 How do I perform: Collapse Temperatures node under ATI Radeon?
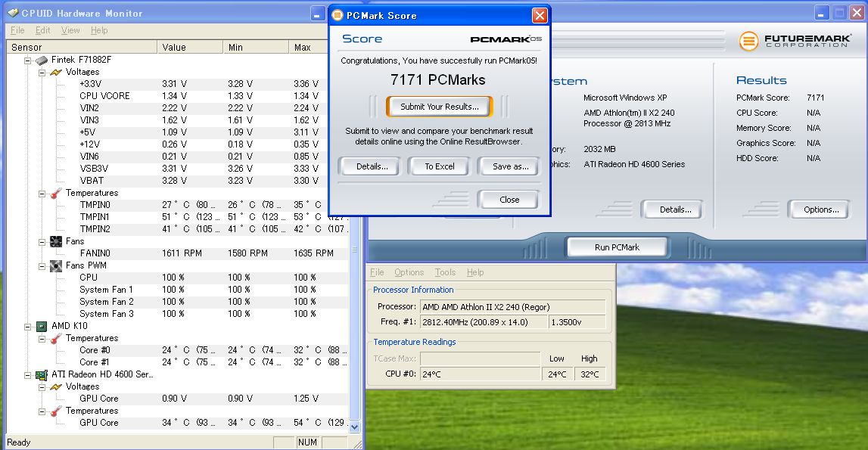(42, 411)
